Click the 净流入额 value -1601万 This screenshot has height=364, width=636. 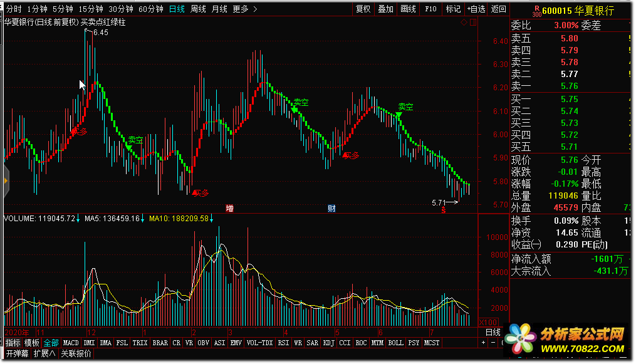tap(607, 259)
